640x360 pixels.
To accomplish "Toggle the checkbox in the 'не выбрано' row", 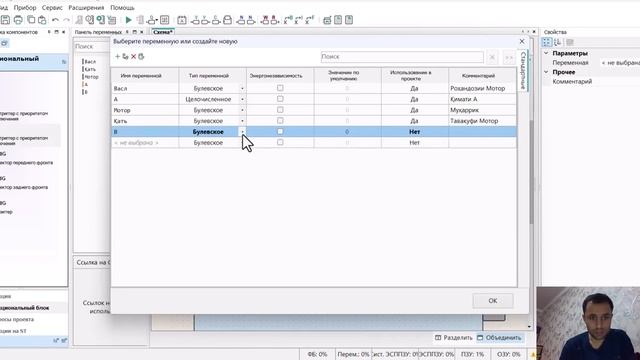I will 280,142.
